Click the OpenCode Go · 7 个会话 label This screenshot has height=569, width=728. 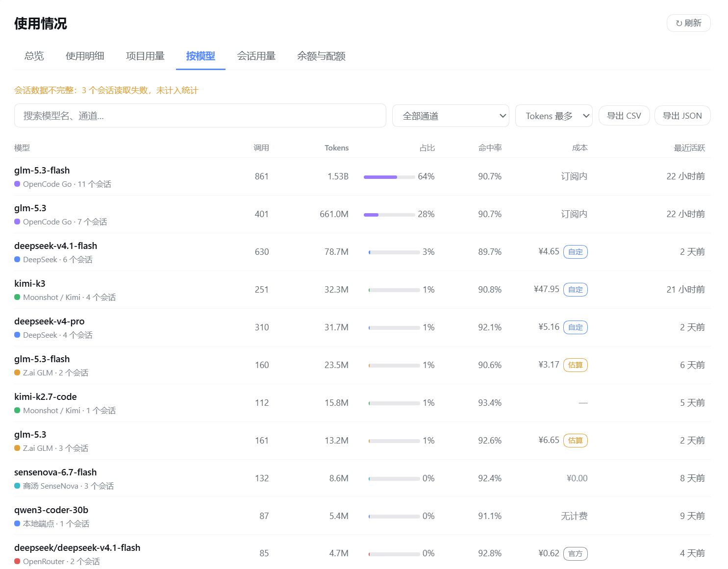(65, 222)
